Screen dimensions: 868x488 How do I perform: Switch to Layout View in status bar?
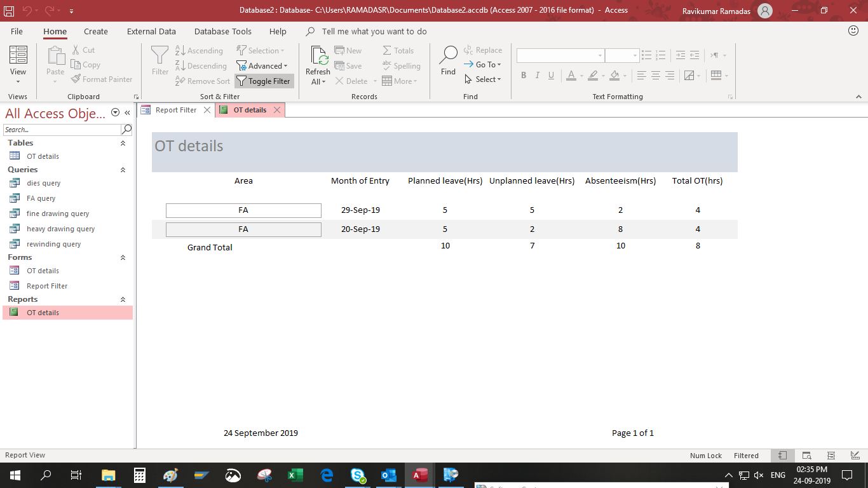pyautogui.click(x=831, y=456)
